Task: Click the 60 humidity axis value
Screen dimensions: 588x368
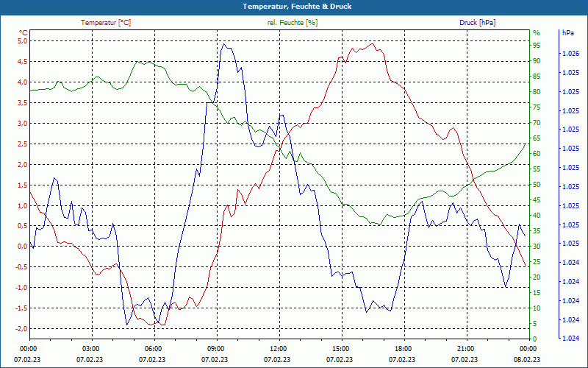Action: [x=537, y=154]
